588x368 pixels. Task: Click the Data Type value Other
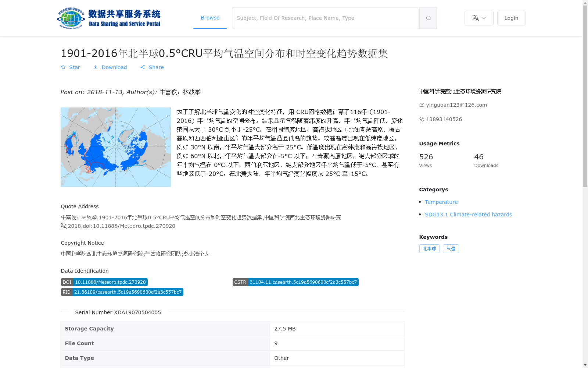(x=282, y=358)
